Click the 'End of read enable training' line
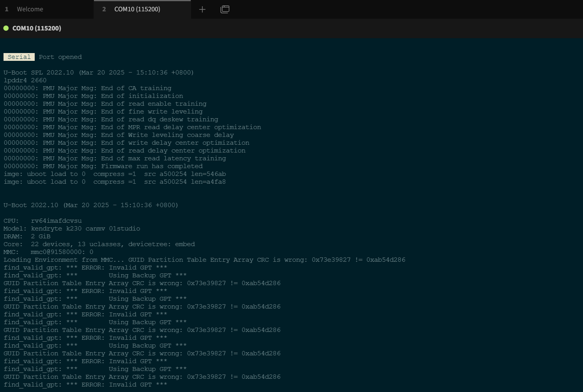Viewport: 583px width, 392px height. point(105,104)
